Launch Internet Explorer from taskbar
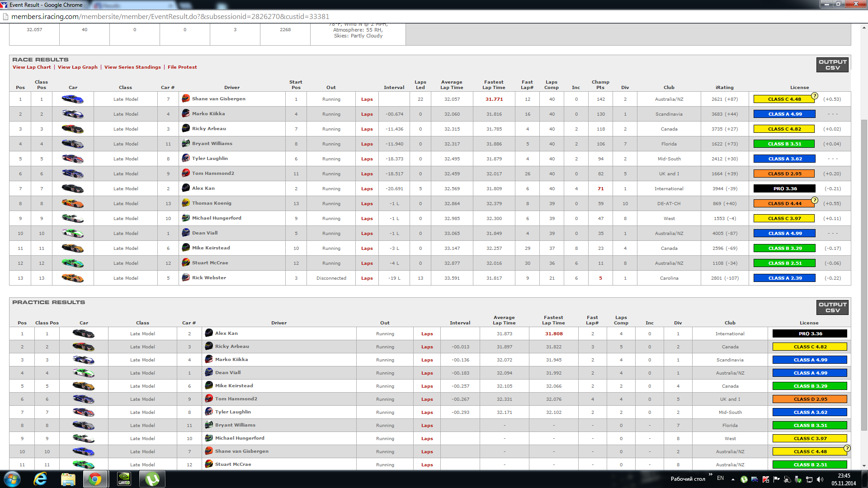This screenshot has width=868, height=488. [x=41, y=479]
